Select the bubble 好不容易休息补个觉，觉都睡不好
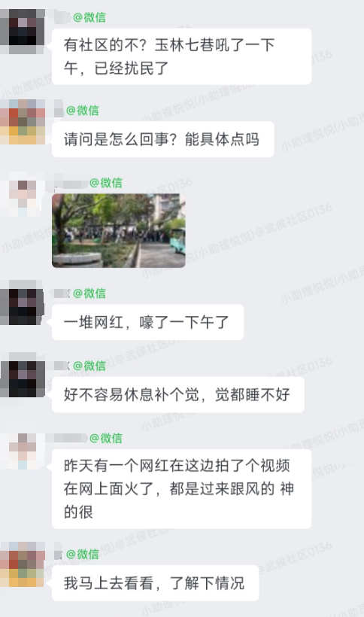This screenshot has width=364, height=617. 178,395
